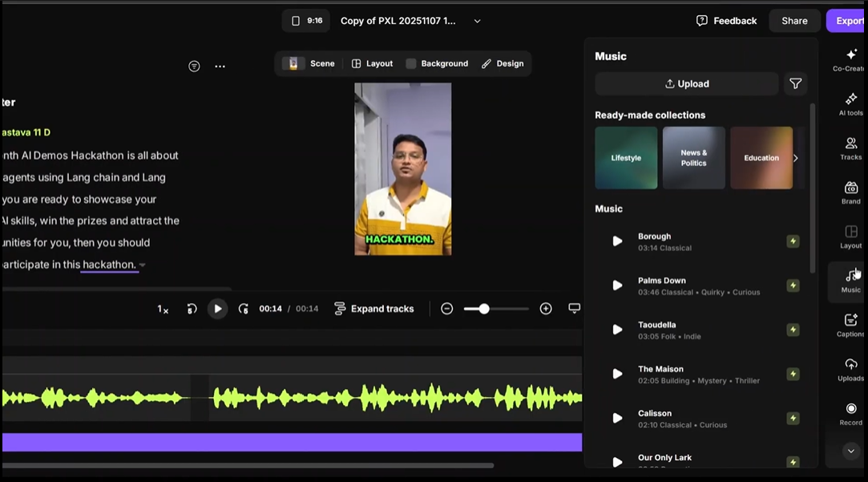
Task: Select the Scene tab
Action: [309, 63]
